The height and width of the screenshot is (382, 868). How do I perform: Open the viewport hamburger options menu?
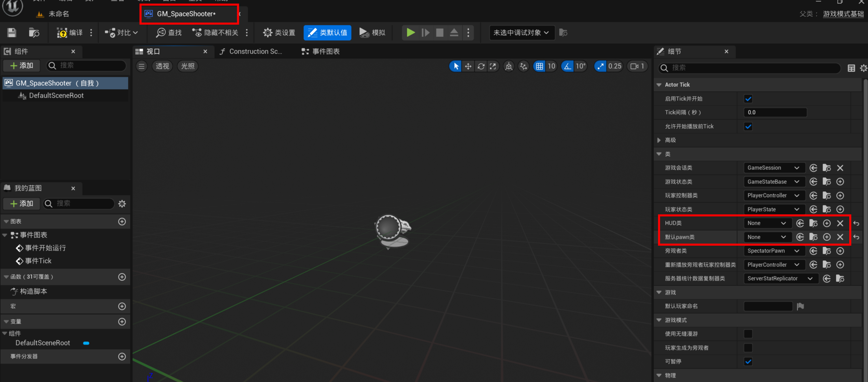tap(142, 66)
